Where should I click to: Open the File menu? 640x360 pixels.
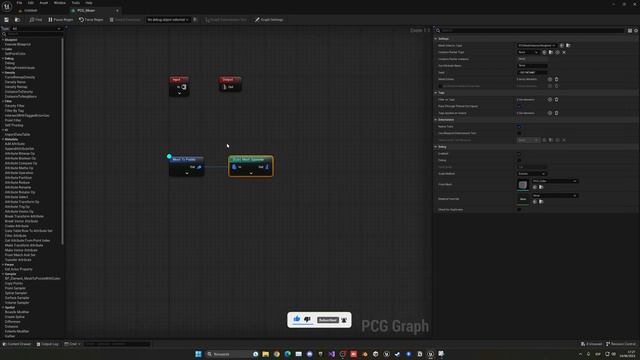19,3
